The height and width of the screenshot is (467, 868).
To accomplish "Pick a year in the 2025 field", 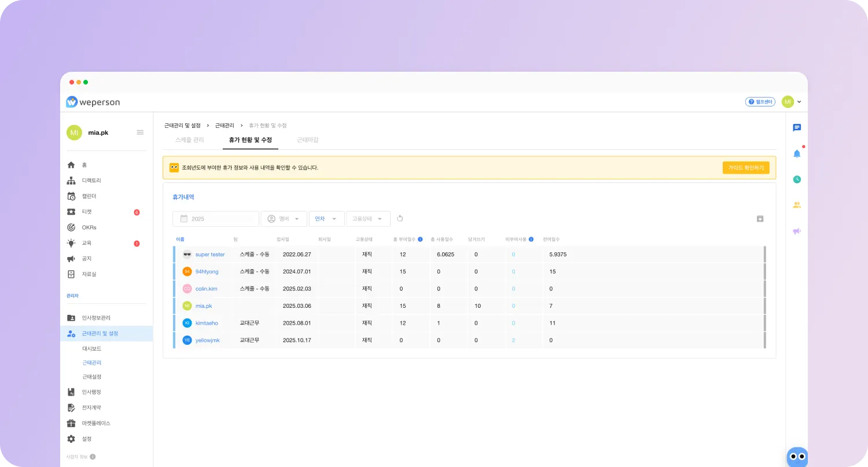I will [x=216, y=219].
